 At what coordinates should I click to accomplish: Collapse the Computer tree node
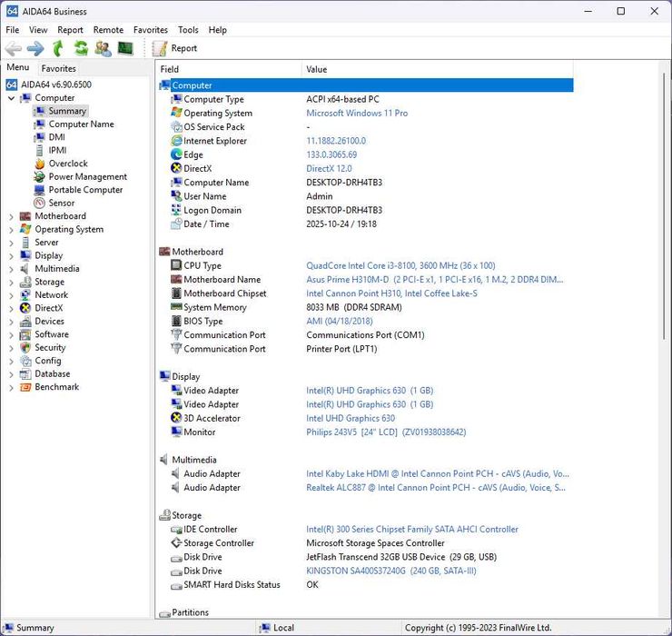pos(11,98)
